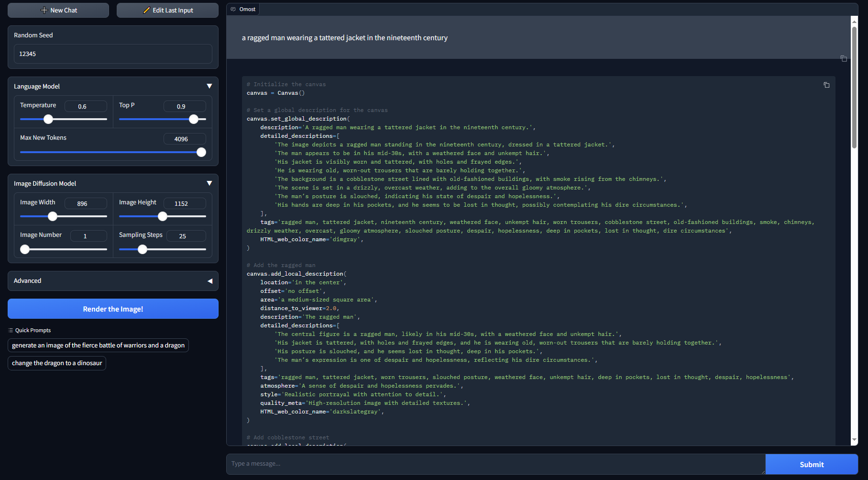This screenshot has height=480, width=868.
Task: Select the dragon battle quick prompt
Action: click(x=98, y=345)
